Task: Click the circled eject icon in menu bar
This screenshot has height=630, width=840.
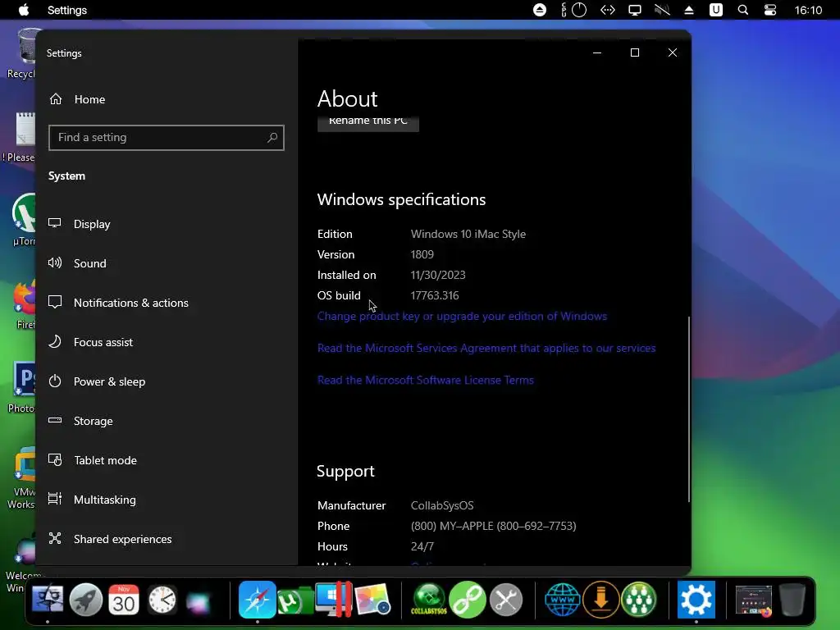Action: point(540,10)
